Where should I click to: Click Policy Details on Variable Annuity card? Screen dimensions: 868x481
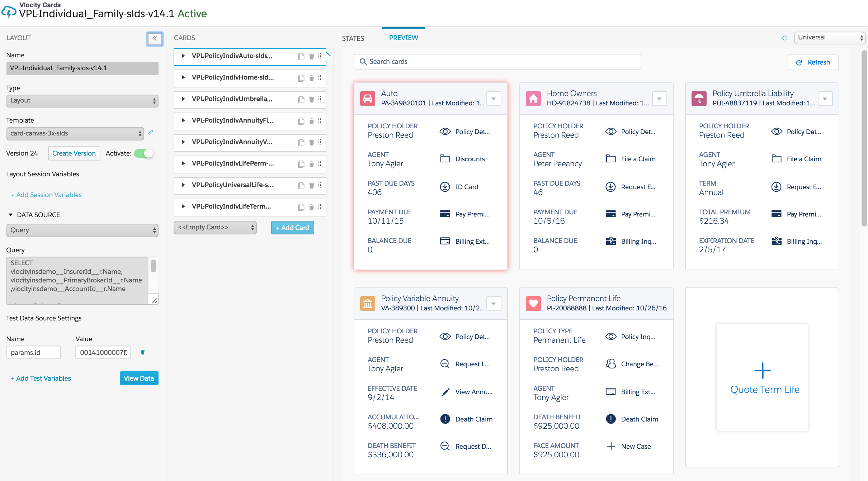(x=465, y=337)
